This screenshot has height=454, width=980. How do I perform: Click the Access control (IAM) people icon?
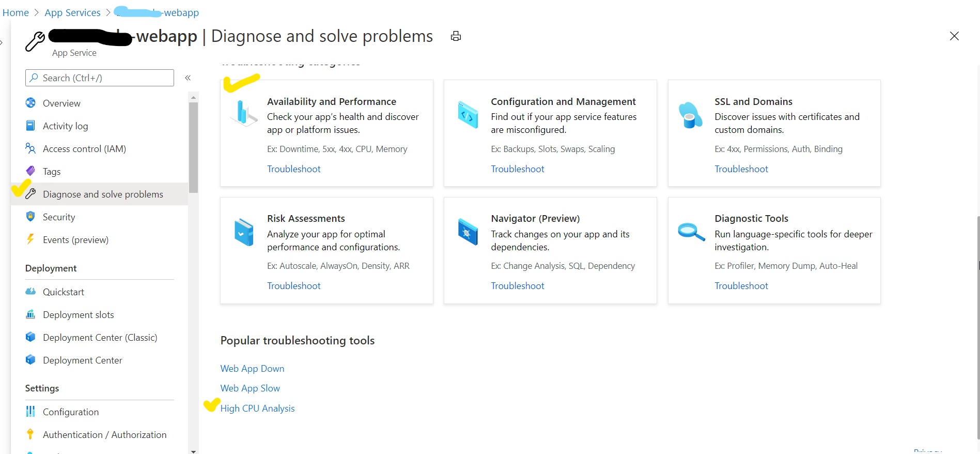30,148
